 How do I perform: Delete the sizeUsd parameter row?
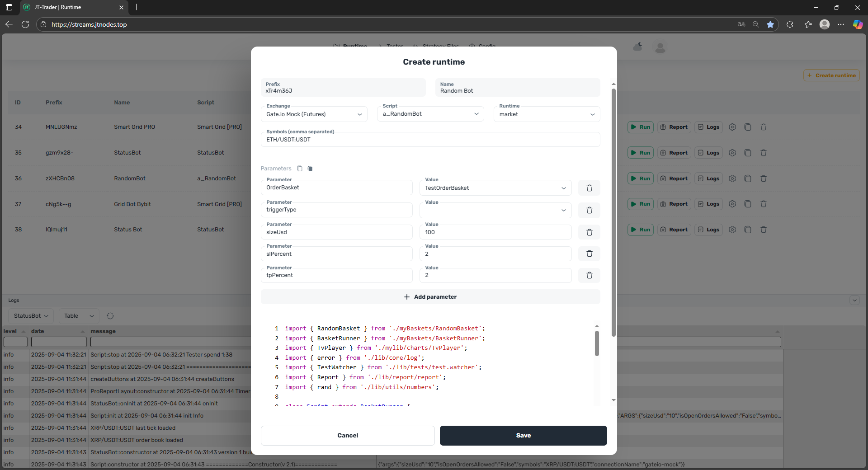tap(589, 232)
